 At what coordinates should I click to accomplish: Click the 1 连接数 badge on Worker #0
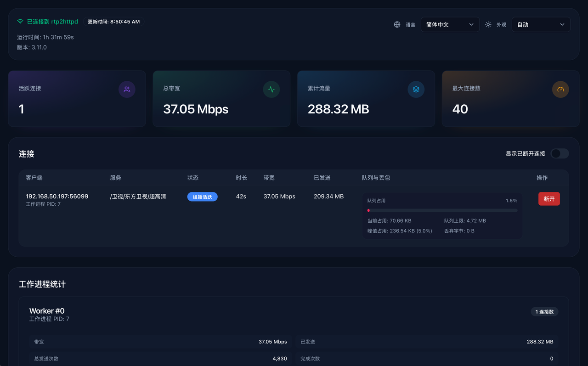tap(544, 312)
